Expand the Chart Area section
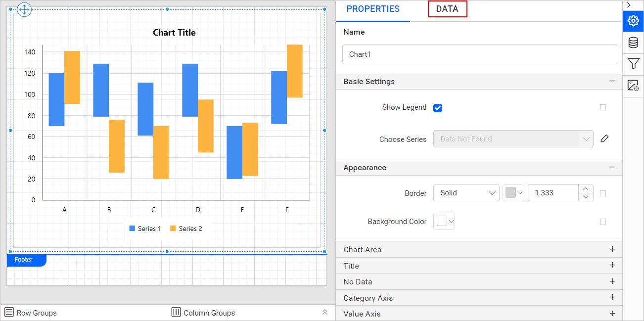644x321 pixels. (612, 249)
